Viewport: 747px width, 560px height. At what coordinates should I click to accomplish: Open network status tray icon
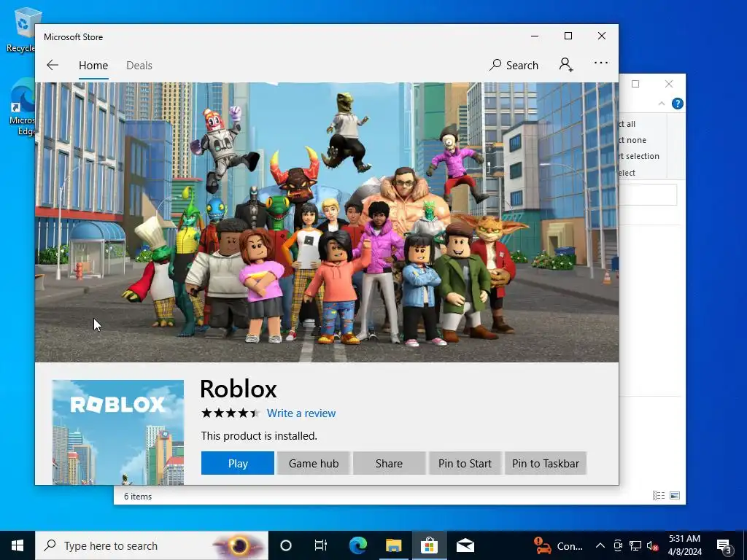[635, 545]
